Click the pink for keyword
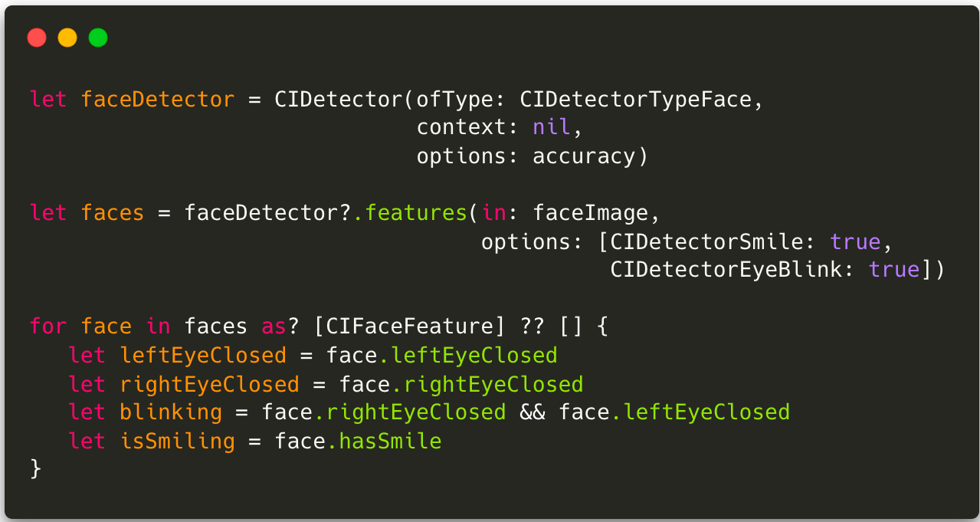The width and height of the screenshot is (980, 522). (48, 327)
